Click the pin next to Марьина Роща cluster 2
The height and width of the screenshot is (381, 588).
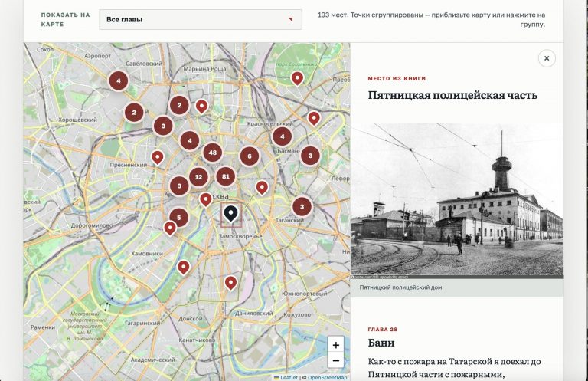[x=202, y=107]
